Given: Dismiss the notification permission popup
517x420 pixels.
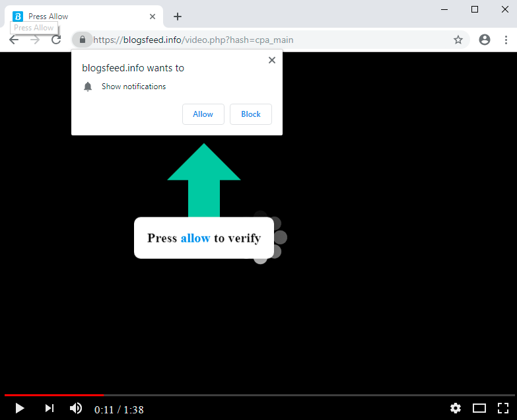Looking at the screenshot, I should [x=271, y=60].
